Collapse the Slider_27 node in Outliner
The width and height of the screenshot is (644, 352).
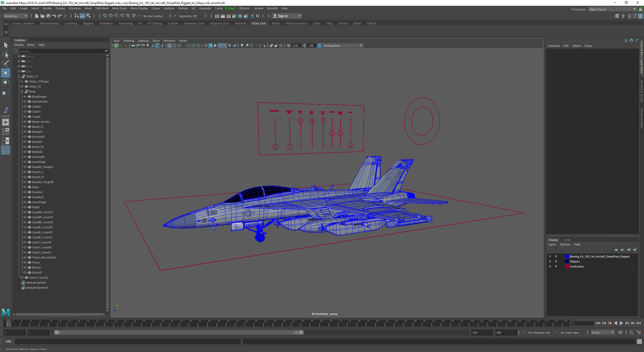tap(19, 76)
